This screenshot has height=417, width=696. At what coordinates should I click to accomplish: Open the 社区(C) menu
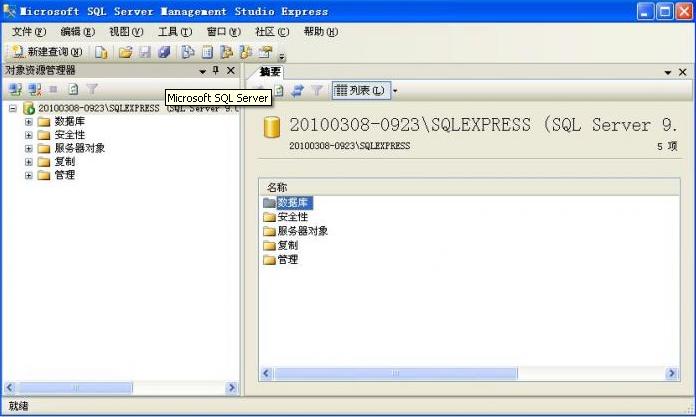[272, 32]
